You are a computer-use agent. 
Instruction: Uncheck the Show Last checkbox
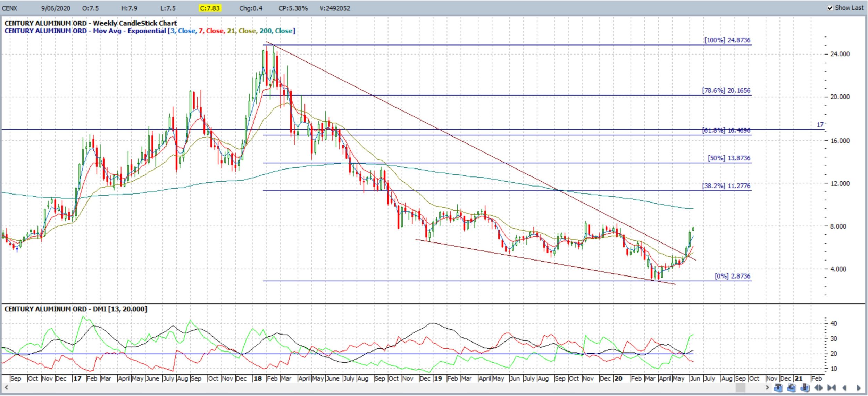(830, 8)
